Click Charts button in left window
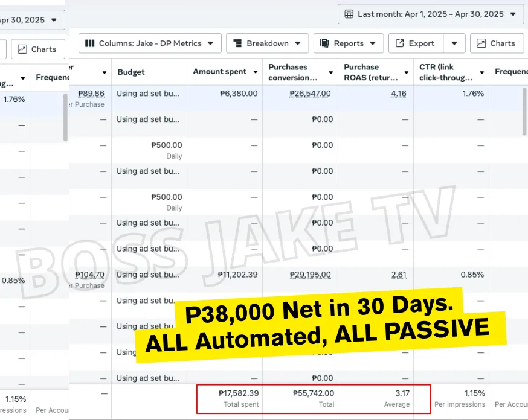Image resolution: width=528 pixels, height=420 pixels. 38,49
